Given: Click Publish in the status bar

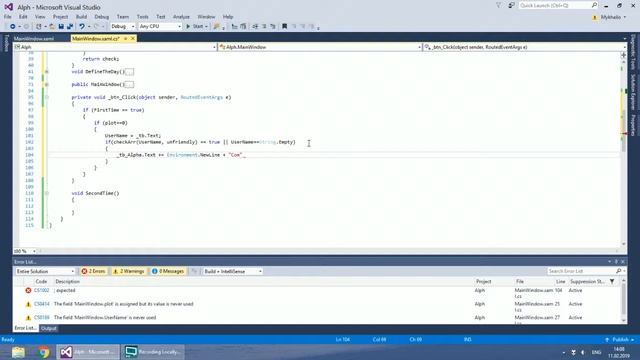Looking at the screenshot, I should (x=620, y=340).
